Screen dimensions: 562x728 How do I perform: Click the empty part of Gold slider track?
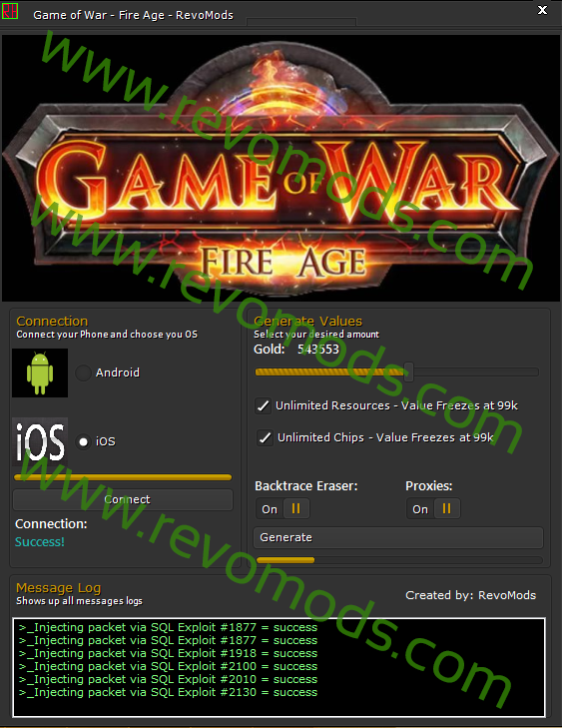(x=476, y=371)
